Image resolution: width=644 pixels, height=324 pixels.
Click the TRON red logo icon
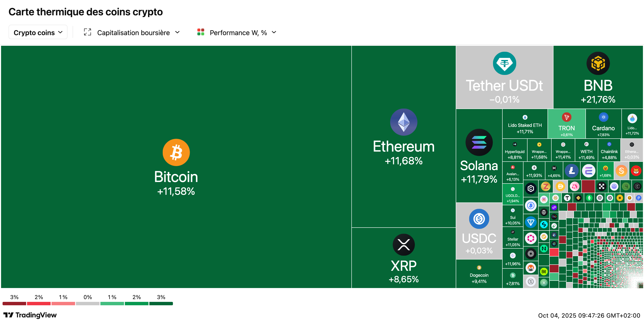coord(566,117)
